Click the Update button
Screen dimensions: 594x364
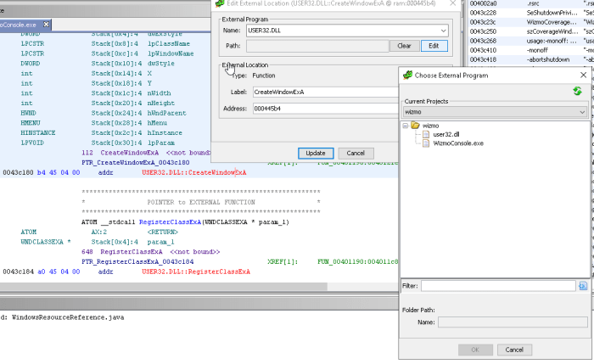point(316,153)
